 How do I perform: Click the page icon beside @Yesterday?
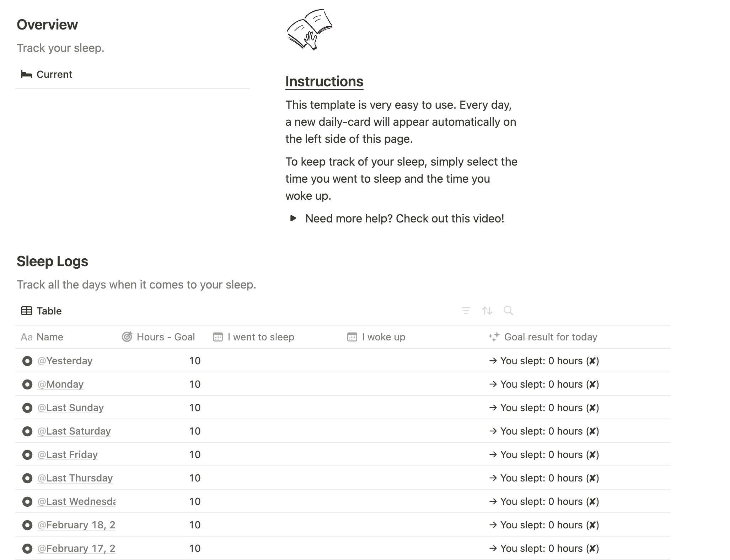(x=27, y=361)
